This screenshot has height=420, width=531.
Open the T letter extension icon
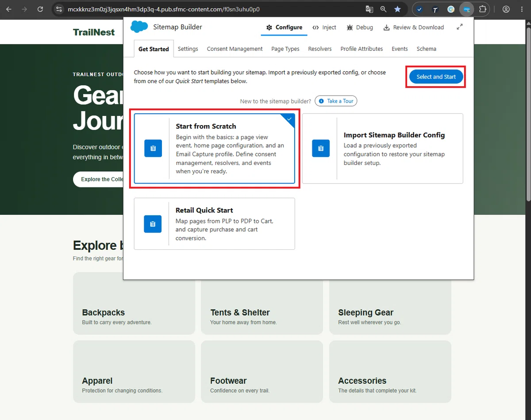pyautogui.click(x=435, y=9)
